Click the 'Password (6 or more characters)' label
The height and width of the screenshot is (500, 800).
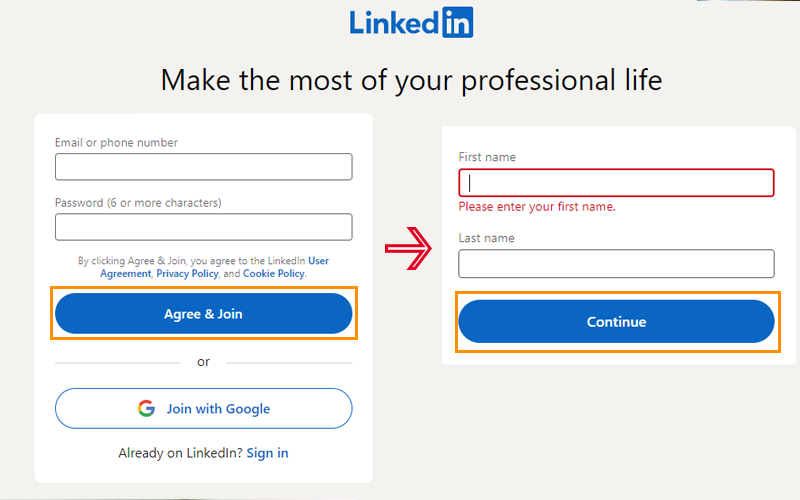pos(138,203)
